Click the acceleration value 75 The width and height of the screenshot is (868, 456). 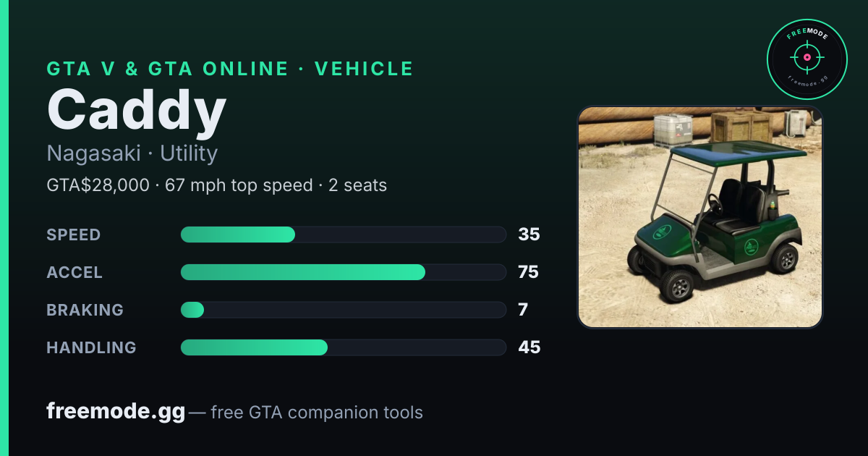point(529,272)
